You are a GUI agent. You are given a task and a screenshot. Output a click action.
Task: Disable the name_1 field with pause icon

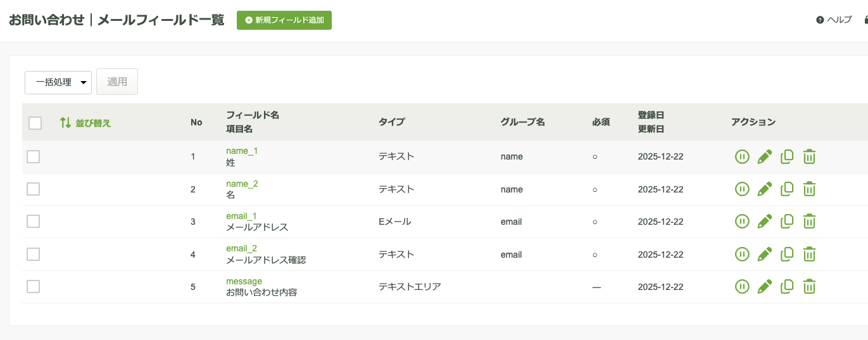tap(742, 156)
